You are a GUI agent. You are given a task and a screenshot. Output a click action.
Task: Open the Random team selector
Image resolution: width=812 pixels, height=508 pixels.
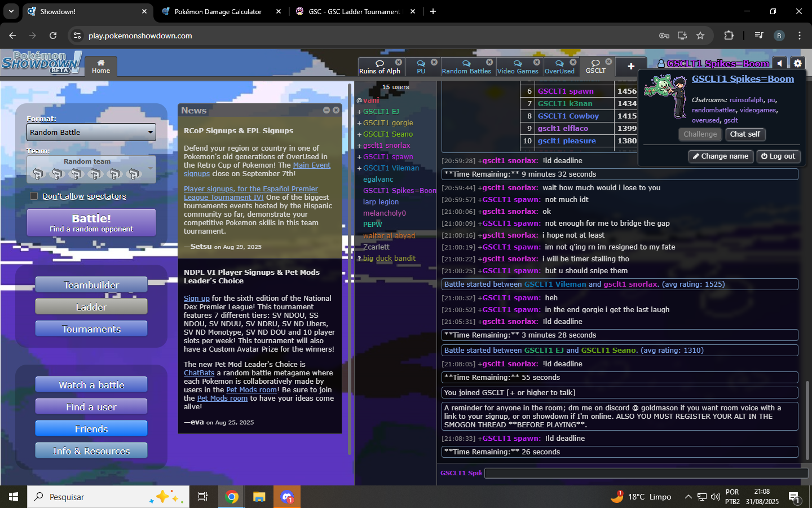point(91,169)
